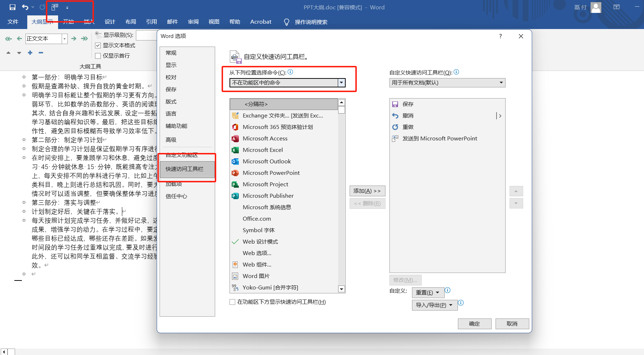Open the 导入/导出 dropdown button
The width and height of the screenshot is (644, 355).
click(x=435, y=305)
